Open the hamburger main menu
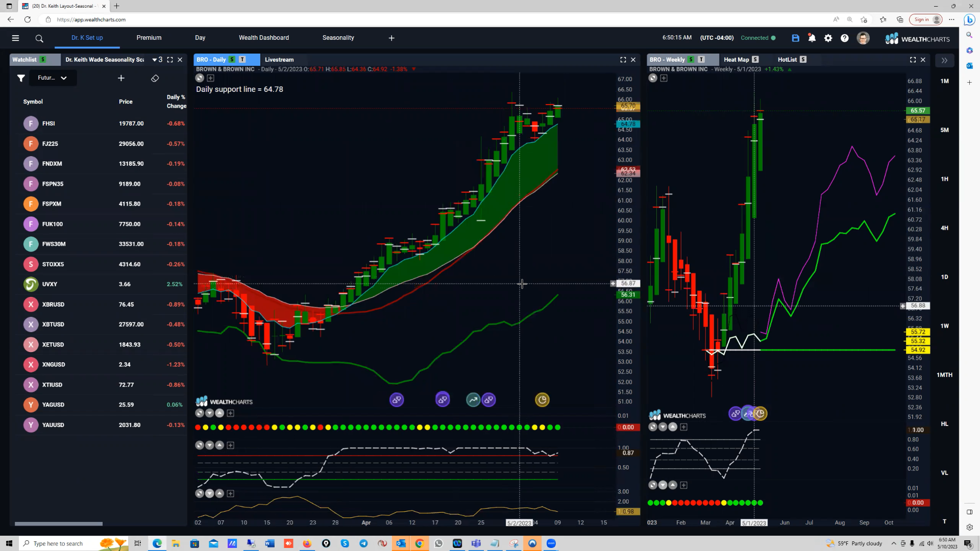 [x=15, y=38]
